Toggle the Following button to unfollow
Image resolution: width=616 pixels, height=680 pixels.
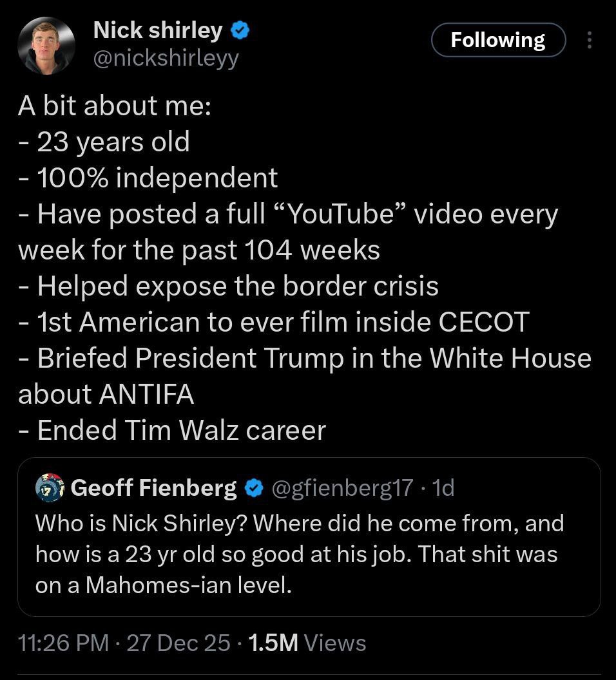click(x=497, y=41)
